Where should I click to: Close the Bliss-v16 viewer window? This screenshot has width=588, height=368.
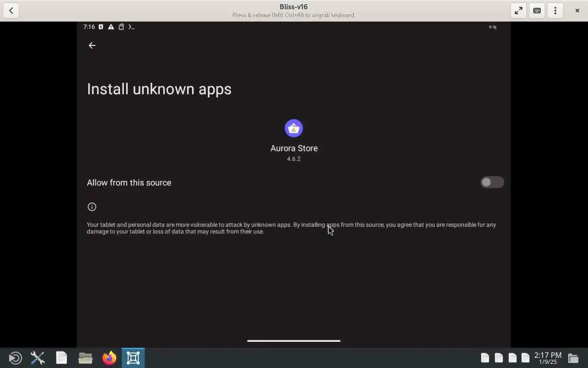577,11
